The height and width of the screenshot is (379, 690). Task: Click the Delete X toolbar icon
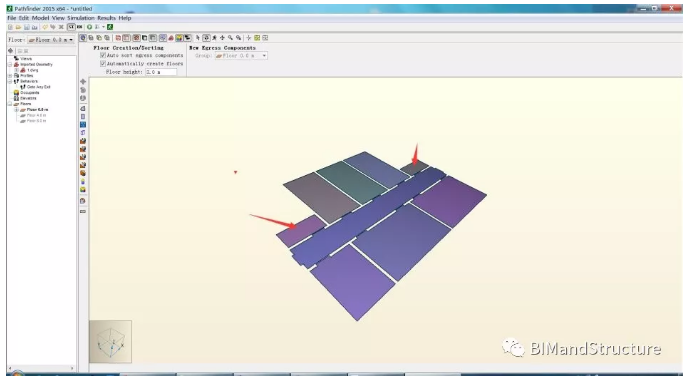coord(61,27)
